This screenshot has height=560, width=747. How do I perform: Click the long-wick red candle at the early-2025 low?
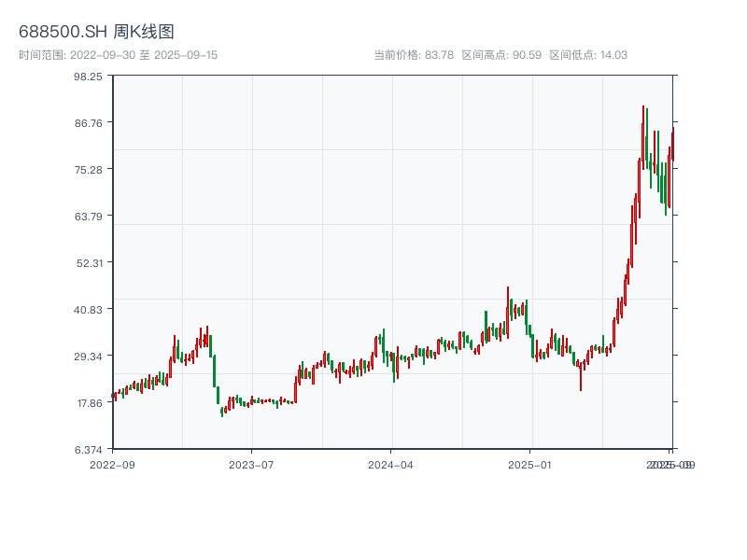pos(581,379)
